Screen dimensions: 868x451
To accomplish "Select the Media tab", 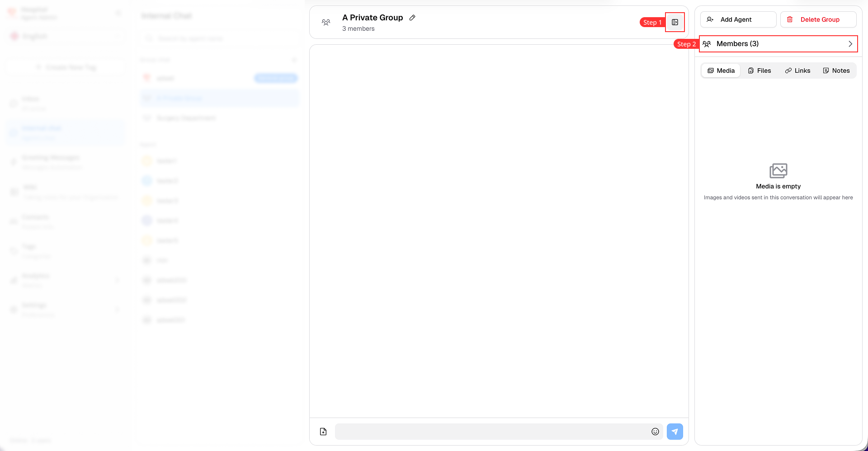I will coord(721,70).
